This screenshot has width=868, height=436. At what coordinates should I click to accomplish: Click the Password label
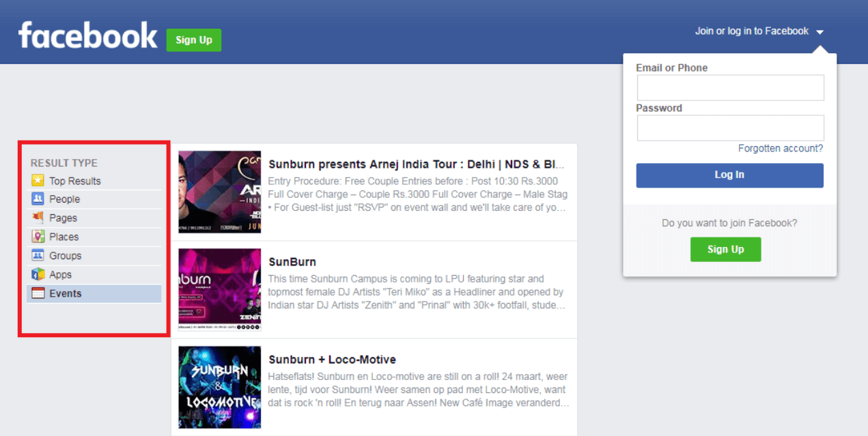pyautogui.click(x=659, y=108)
